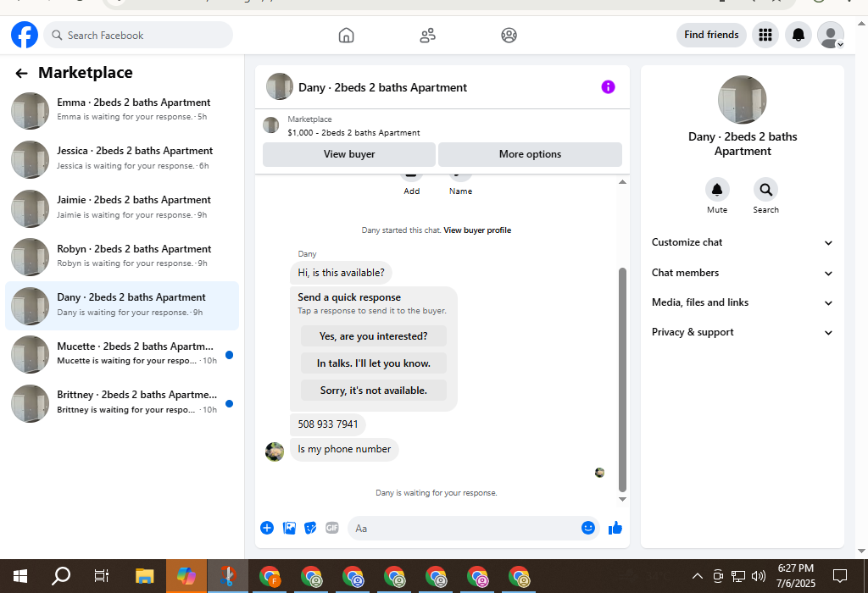This screenshot has height=593, width=868.
Task: Open the Facebook logo home link
Action: pyautogui.click(x=25, y=35)
